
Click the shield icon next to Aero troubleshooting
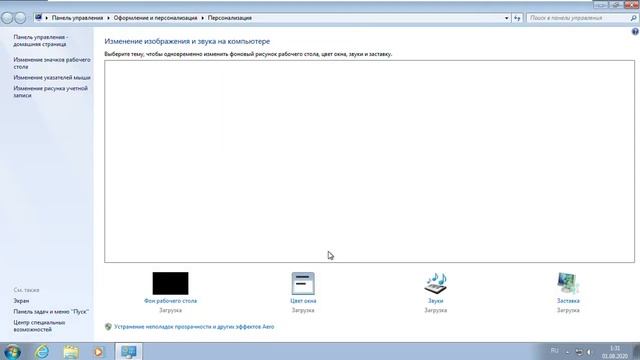(108, 327)
